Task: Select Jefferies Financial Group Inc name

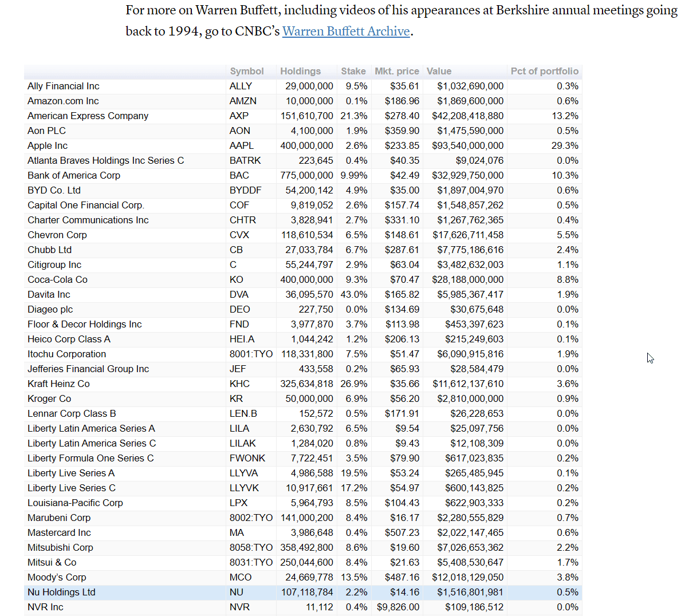Action: pos(88,369)
